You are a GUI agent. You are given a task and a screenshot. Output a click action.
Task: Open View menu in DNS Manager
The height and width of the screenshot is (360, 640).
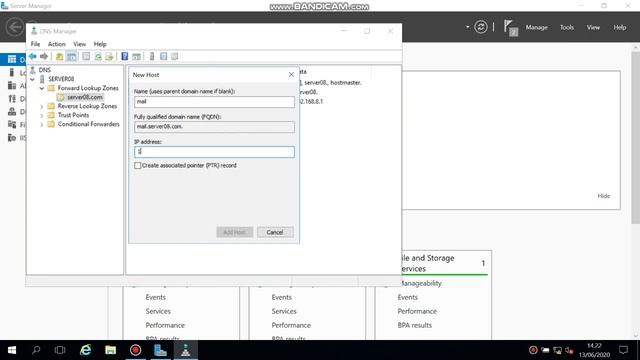[x=79, y=44]
